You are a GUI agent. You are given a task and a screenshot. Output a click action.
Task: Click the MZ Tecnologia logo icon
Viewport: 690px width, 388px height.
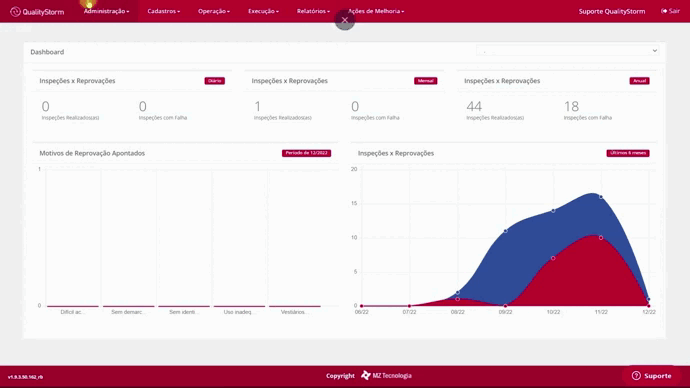pos(366,375)
